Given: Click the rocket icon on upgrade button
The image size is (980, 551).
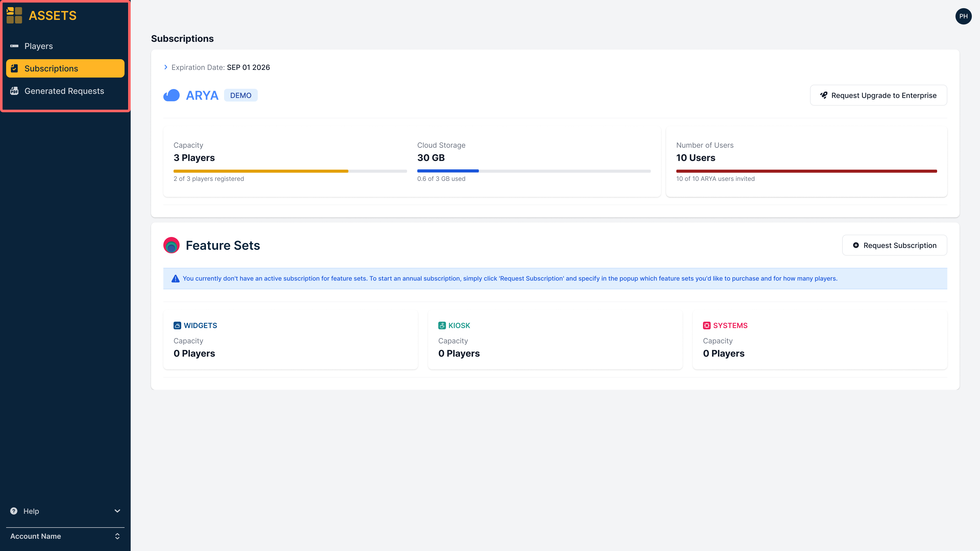Looking at the screenshot, I should tap(824, 95).
